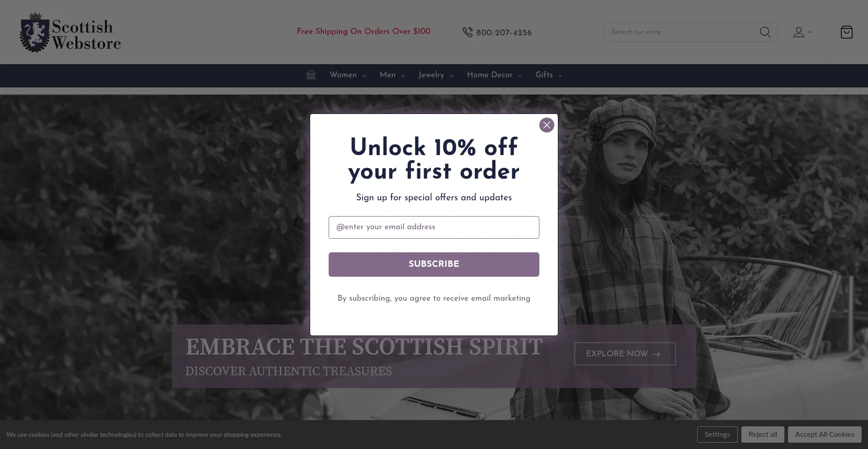Click the phone icon beside 800-207-4256
Viewport: 868px width, 449px height.
click(467, 32)
